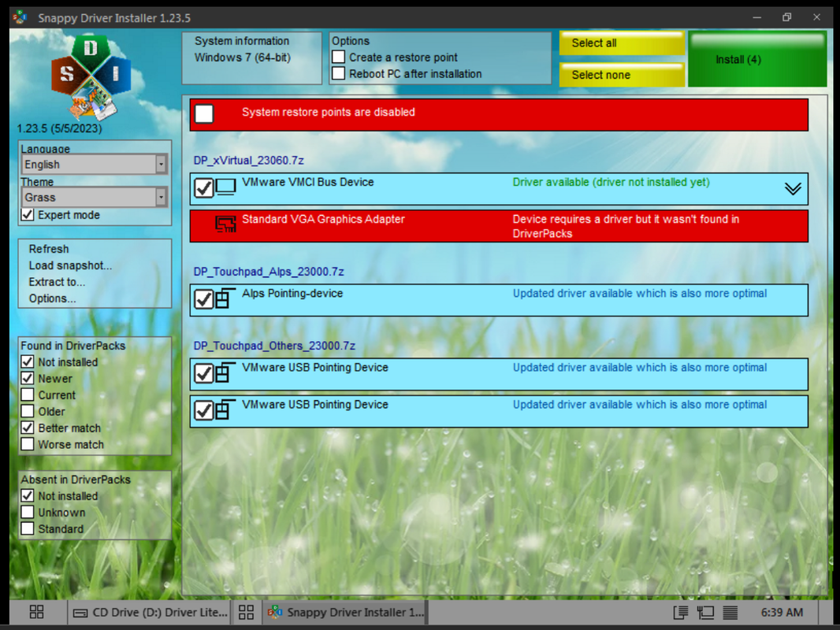Viewport: 840px width, 630px height.
Task: Click the Standard VGA Graphics Adapter card icon
Action: click(225, 224)
